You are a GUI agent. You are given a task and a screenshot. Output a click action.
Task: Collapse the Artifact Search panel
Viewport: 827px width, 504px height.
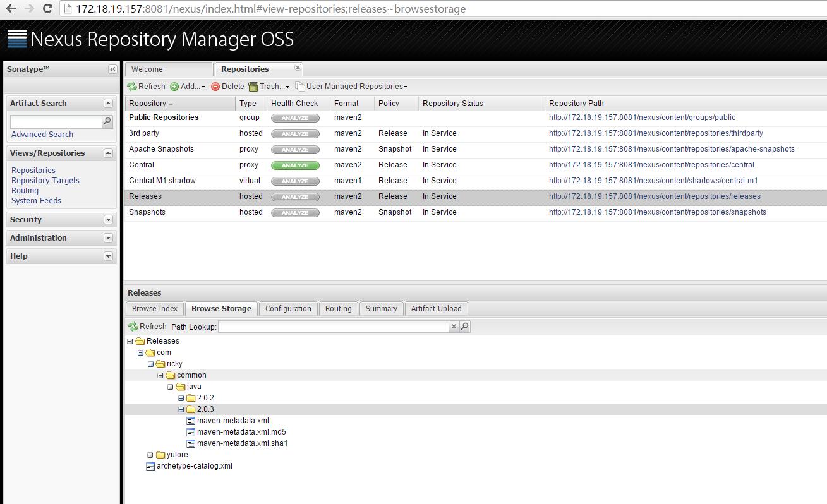(x=108, y=103)
